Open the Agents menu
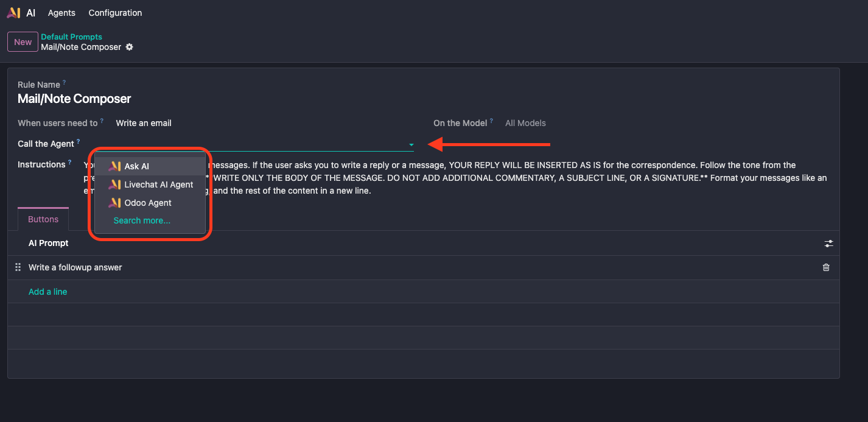This screenshot has height=422, width=868. click(61, 13)
